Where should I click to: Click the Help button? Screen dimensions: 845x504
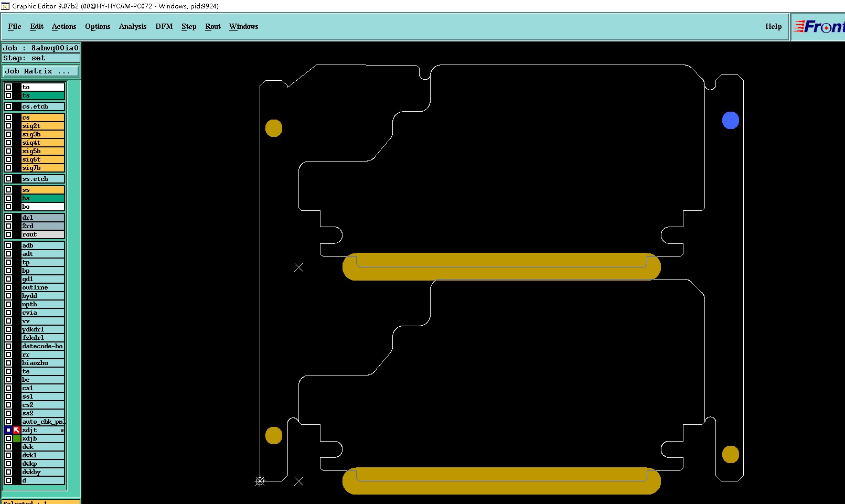pyautogui.click(x=773, y=26)
